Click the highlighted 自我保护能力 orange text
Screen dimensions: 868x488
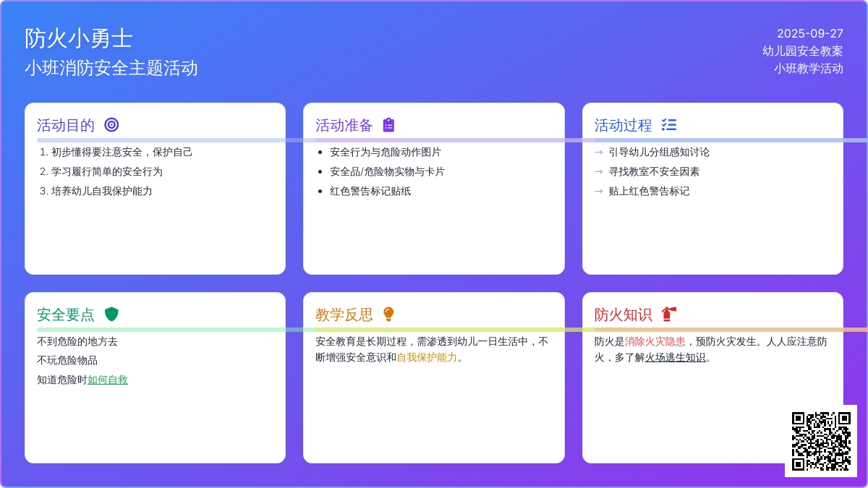tap(427, 357)
